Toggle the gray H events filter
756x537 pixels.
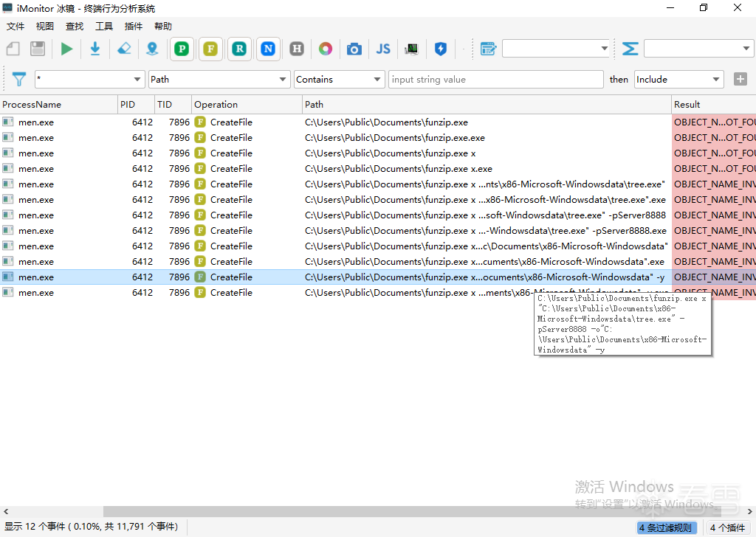click(x=297, y=49)
